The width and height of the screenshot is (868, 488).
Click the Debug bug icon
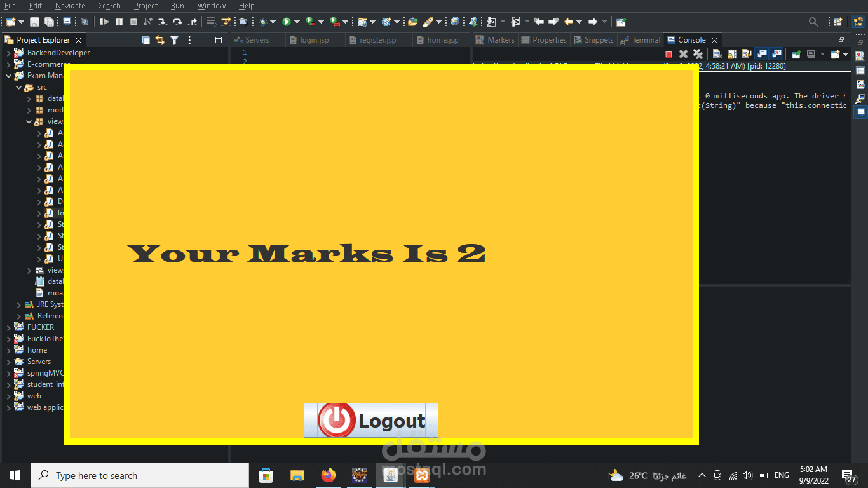[x=262, y=22]
